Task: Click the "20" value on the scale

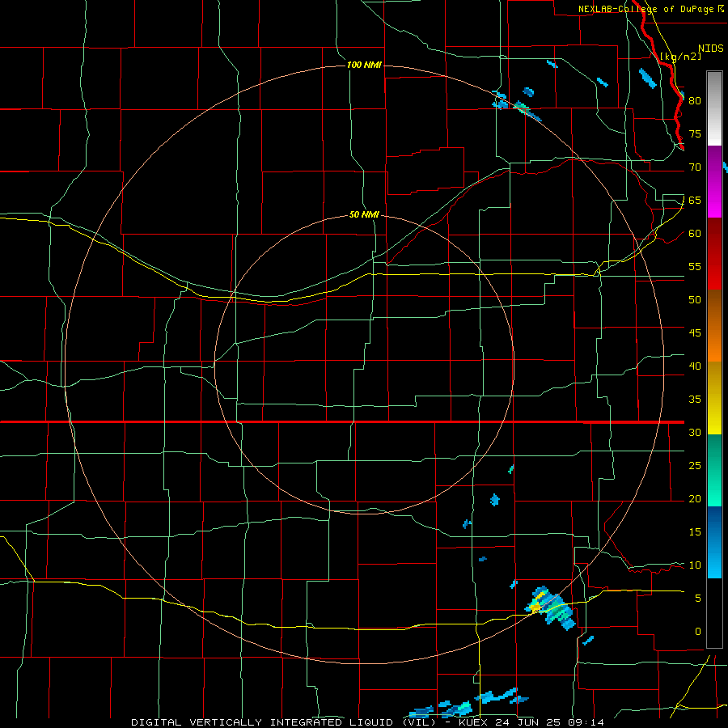Action: point(695,499)
